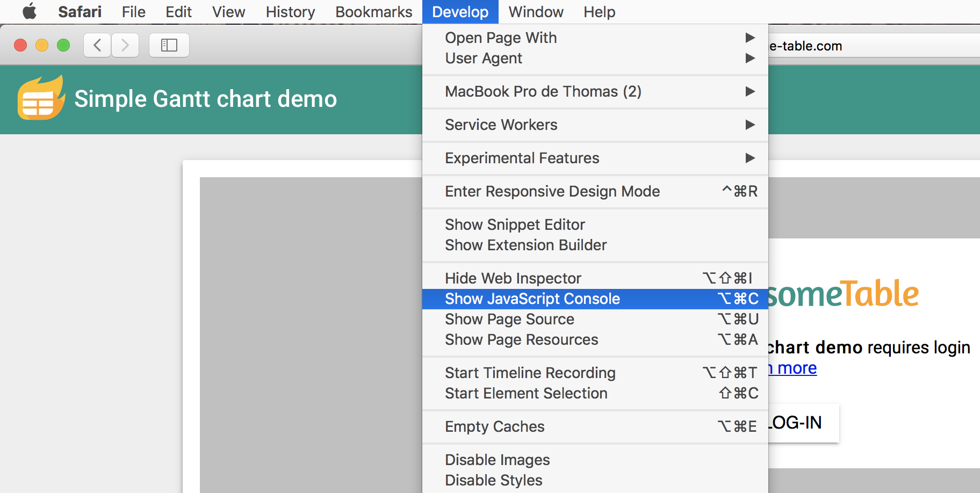This screenshot has height=493, width=980.
Task: Select Start Timeline Recording
Action: 595,373
